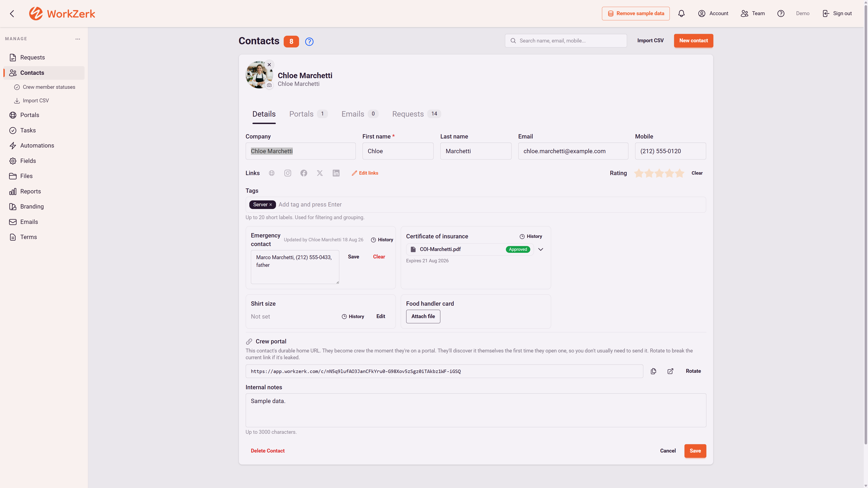Screen dimensions: 868x488
Task: Set rating to five stars
Action: click(x=679, y=173)
